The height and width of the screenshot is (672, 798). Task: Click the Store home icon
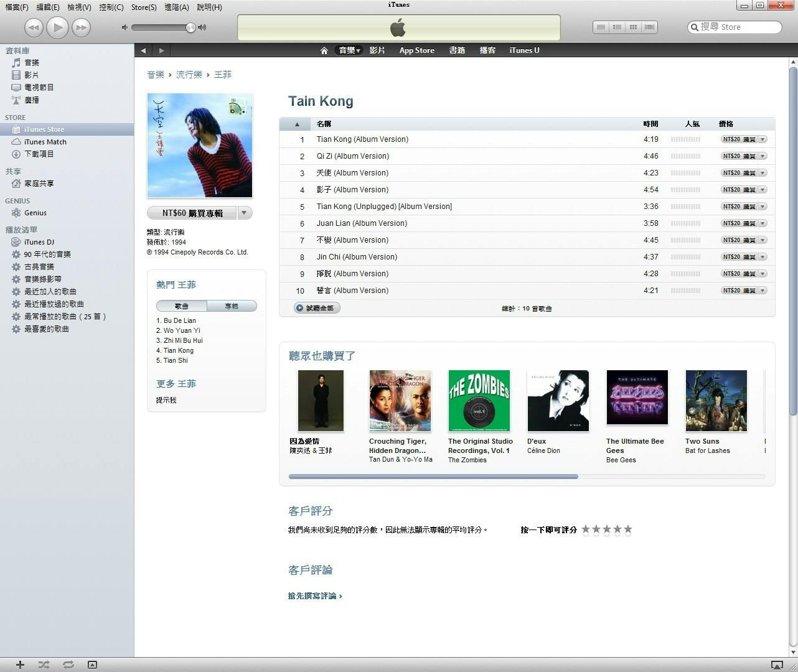(324, 50)
